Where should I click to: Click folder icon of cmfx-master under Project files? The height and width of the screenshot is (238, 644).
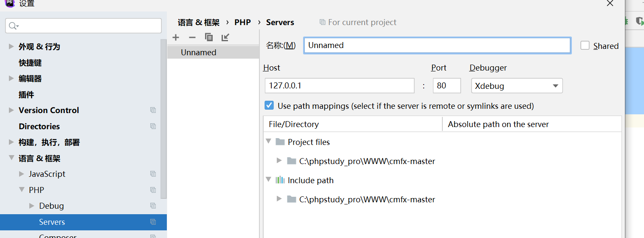(x=291, y=161)
